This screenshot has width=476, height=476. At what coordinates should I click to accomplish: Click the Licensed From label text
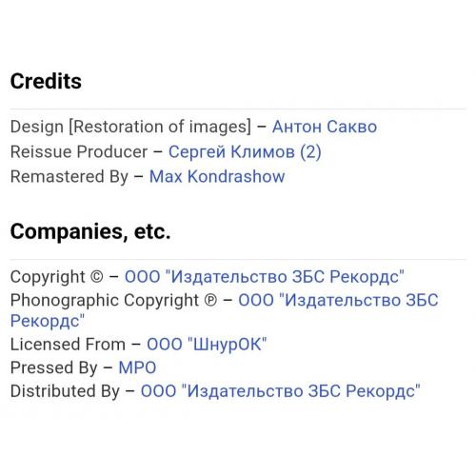point(68,345)
